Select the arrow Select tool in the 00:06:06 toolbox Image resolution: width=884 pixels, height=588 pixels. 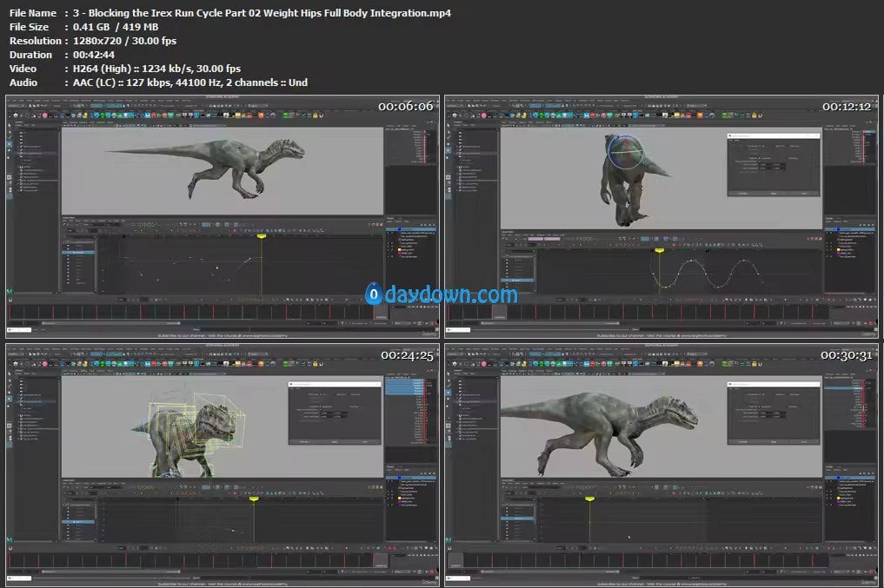click(x=11, y=125)
